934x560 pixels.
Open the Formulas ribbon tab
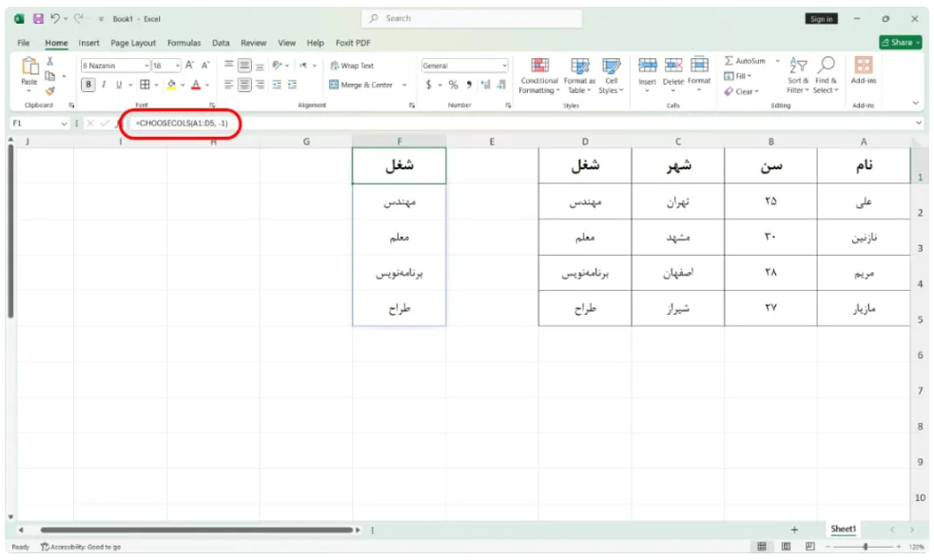pos(185,43)
